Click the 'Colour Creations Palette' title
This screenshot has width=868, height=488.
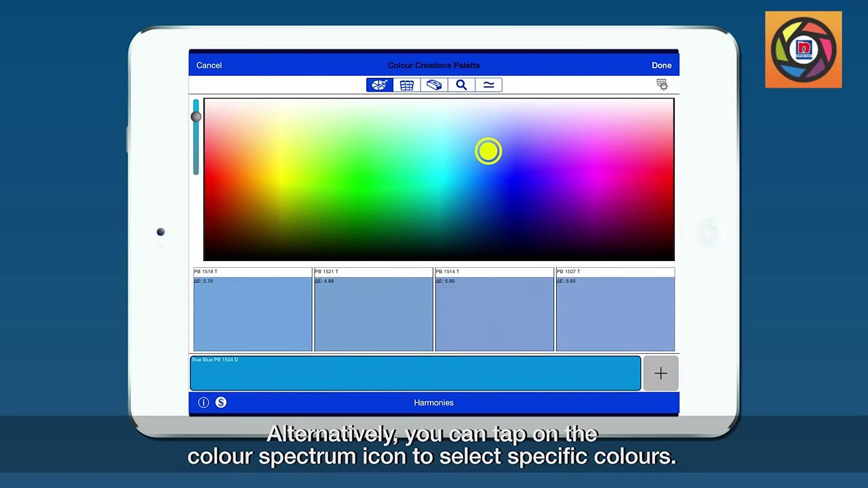[434, 66]
